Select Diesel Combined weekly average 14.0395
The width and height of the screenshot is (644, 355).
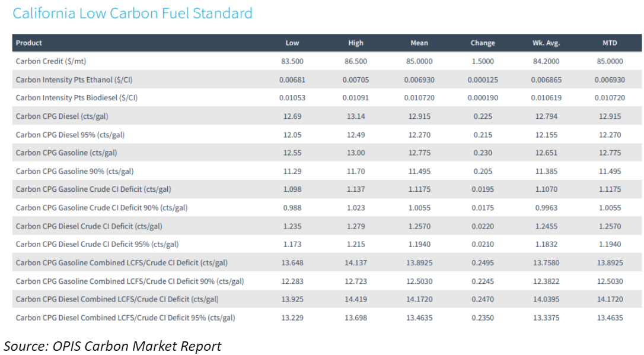pos(546,299)
